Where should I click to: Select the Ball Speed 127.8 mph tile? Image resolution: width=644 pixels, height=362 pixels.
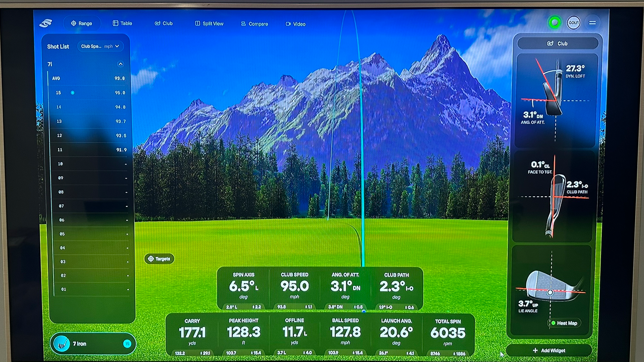pyautogui.click(x=345, y=335)
